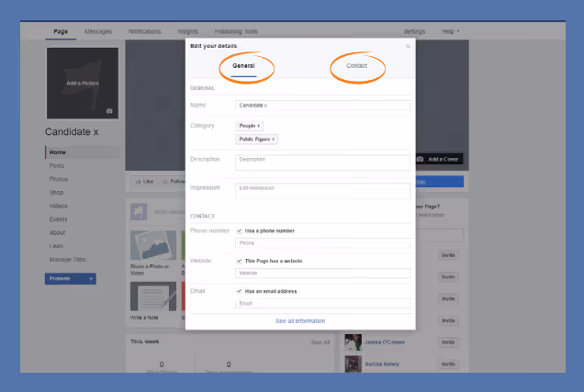Toggle Has an email address checkbox

[x=239, y=291]
